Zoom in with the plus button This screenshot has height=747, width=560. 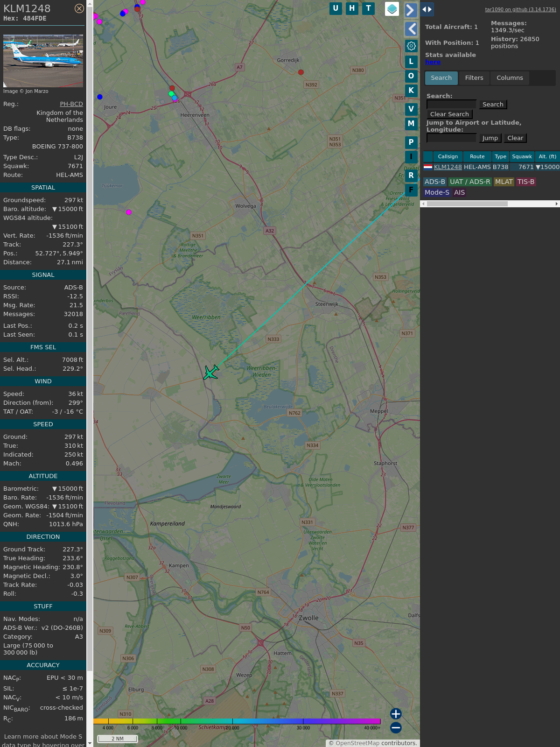pos(396,714)
